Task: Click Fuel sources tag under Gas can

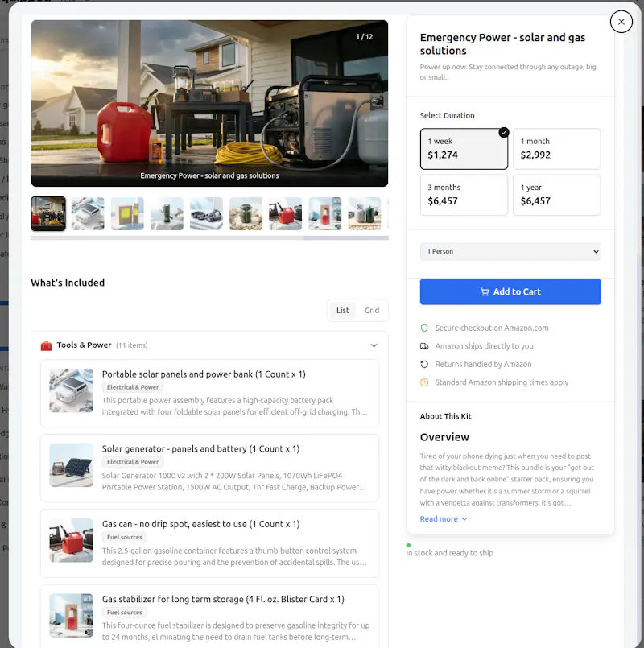Action: click(125, 537)
